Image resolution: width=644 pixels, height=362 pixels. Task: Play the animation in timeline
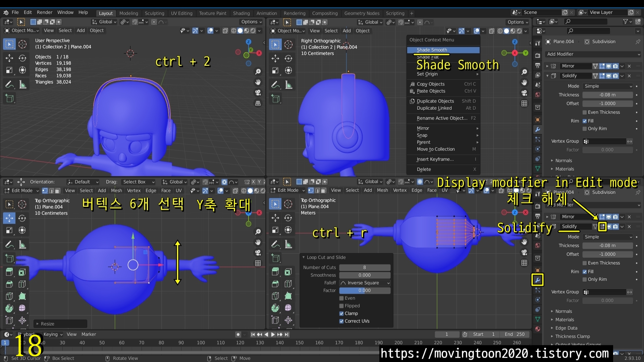[273, 335]
